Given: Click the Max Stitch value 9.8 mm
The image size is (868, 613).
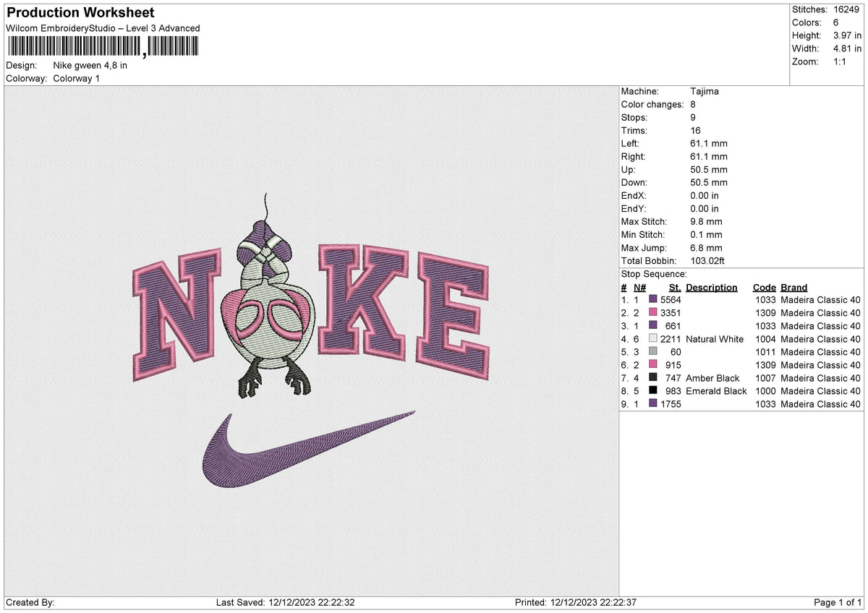Looking at the screenshot, I should click(706, 222).
